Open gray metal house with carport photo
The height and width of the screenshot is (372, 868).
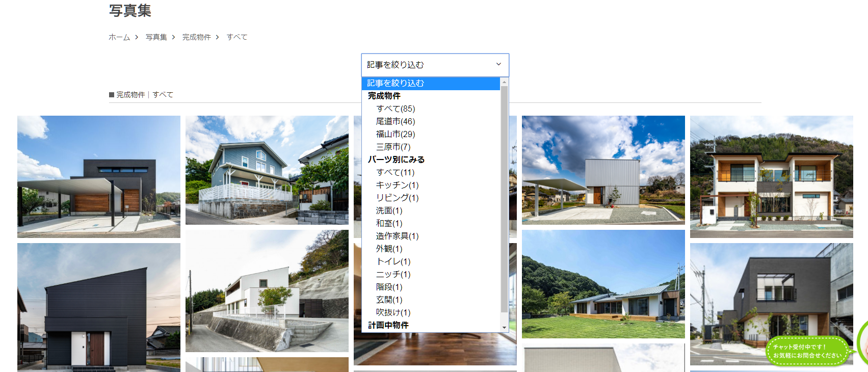pyautogui.click(x=603, y=170)
